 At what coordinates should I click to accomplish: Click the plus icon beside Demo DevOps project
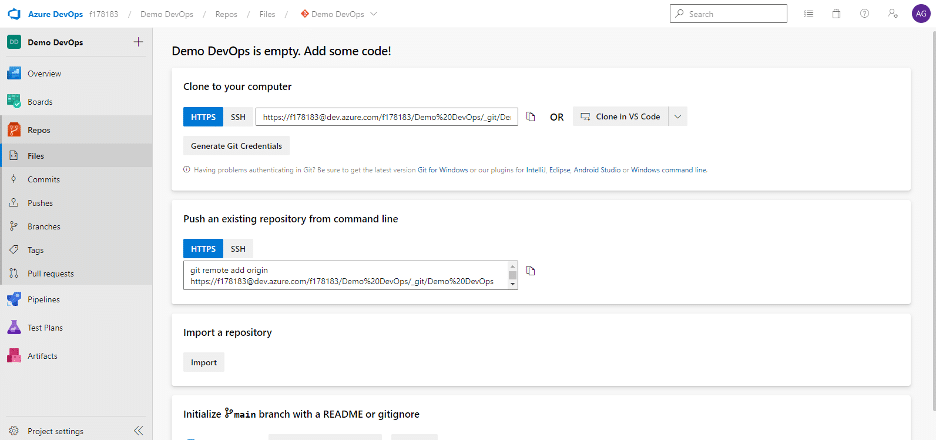click(x=138, y=42)
